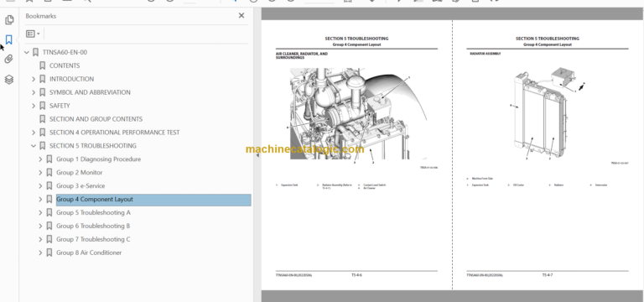The height and width of the screenshot is (302, 644).
Task: Open SECTION AND GROUP CONTENTS bookmark
Action: click(96, 119)
